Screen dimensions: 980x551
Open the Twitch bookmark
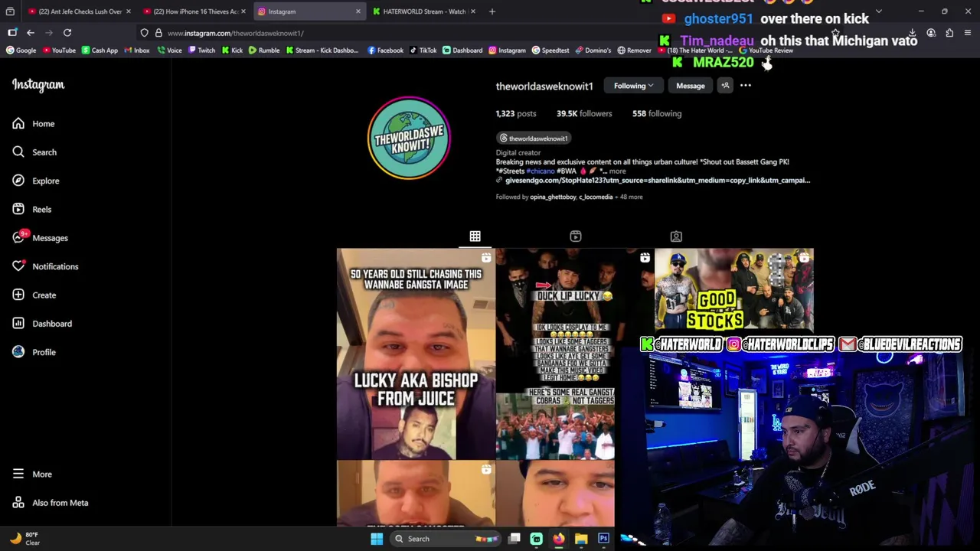tap(201, 51)
